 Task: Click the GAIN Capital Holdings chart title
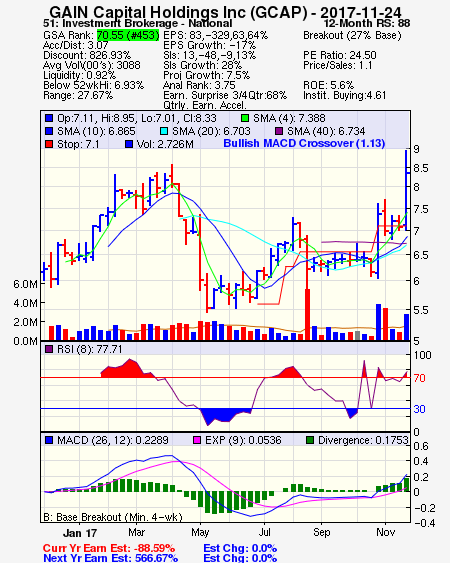[225, 12]
